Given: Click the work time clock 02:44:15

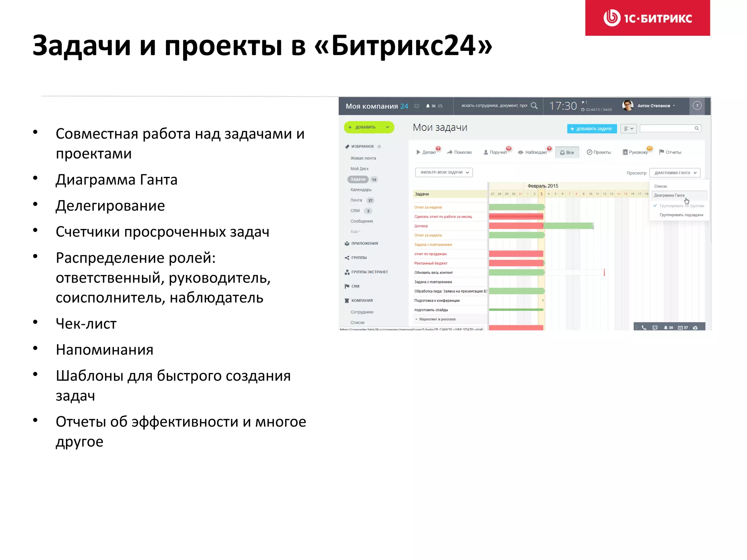Looking at the screenshot, I should click(x=597, y=110).
